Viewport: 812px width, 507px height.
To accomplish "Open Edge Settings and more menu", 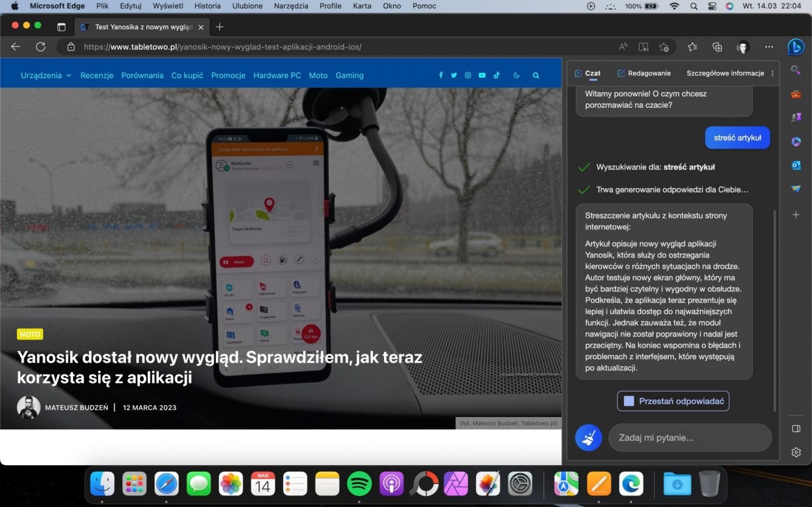I will [769, 47].
